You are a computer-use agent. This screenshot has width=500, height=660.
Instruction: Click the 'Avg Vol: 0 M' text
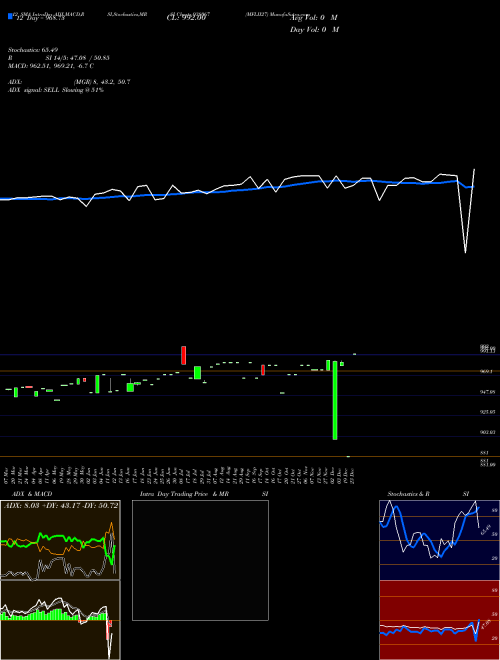click(315, 18)
